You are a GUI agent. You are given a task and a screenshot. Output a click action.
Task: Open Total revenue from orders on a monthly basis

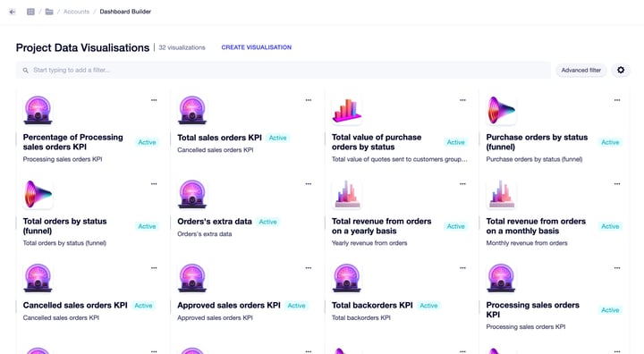[536, 226]
